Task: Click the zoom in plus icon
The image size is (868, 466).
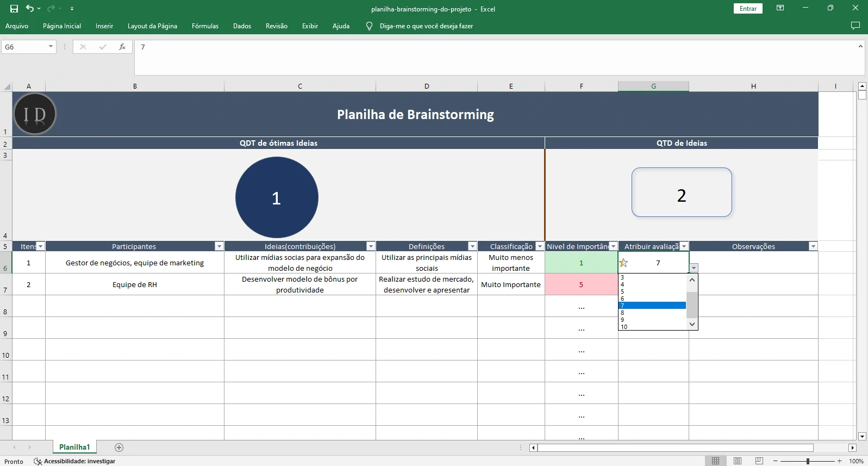Action: click(840, 461)
